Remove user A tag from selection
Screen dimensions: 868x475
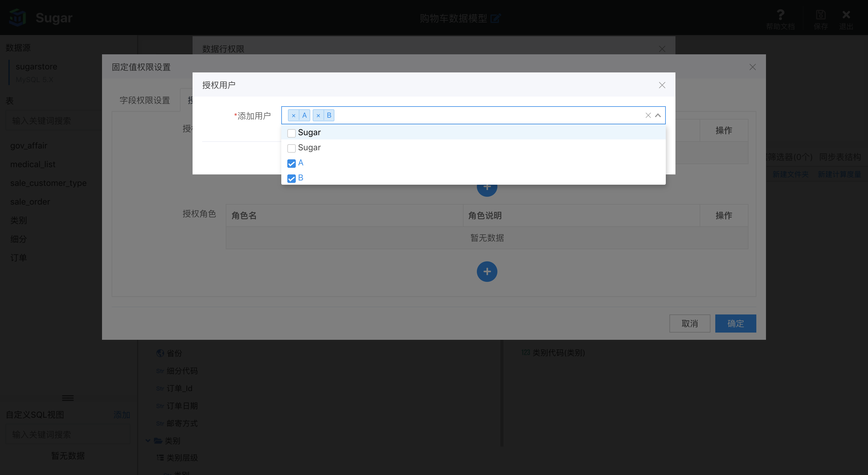(x=293, y=116)
